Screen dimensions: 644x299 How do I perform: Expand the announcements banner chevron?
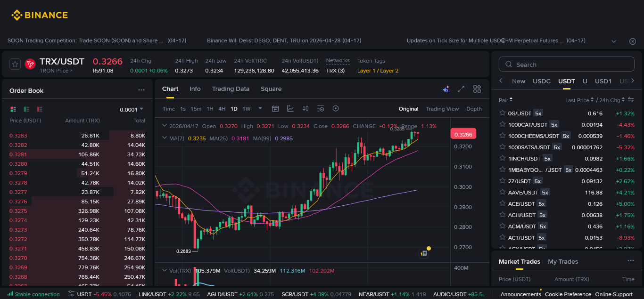click(614, 41)
